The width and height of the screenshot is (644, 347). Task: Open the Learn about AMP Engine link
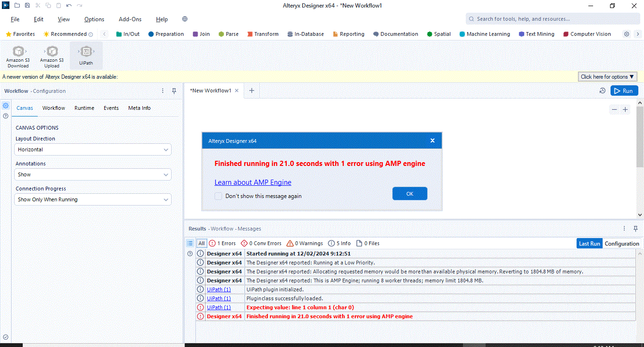pyautogui.click(x=253, y=182)
